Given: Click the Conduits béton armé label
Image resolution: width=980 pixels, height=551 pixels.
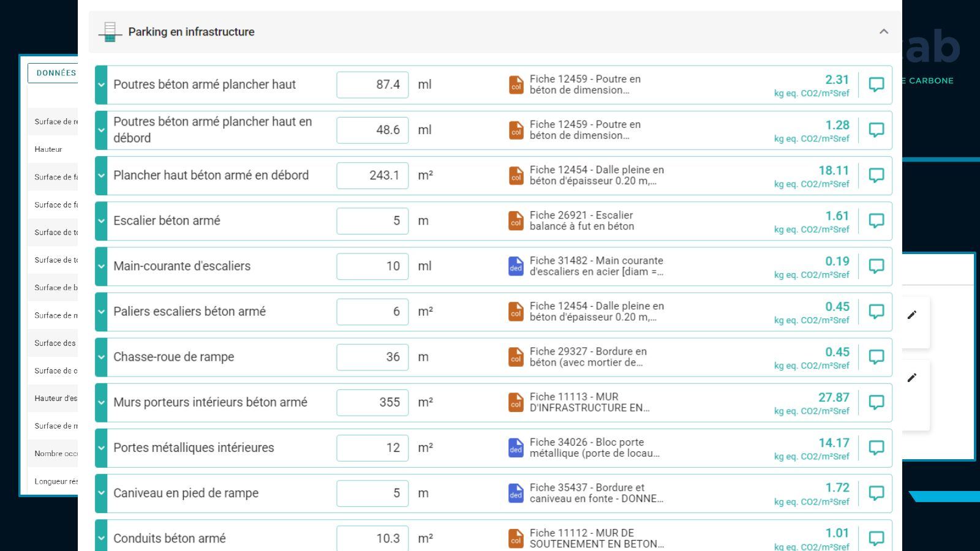Looking at the screenshot, I should [170, 538].
